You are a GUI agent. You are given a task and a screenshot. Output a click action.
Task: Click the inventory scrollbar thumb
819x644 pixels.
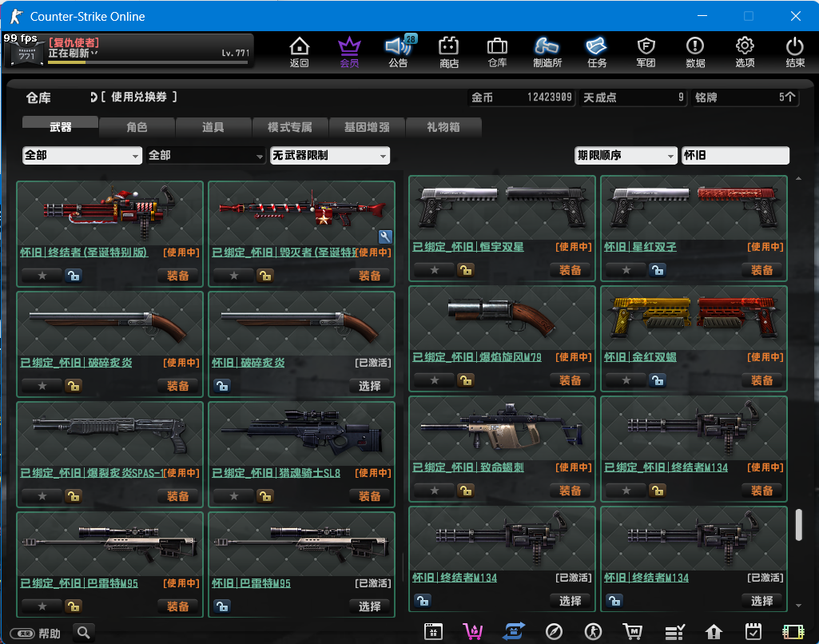coord(799,525)
